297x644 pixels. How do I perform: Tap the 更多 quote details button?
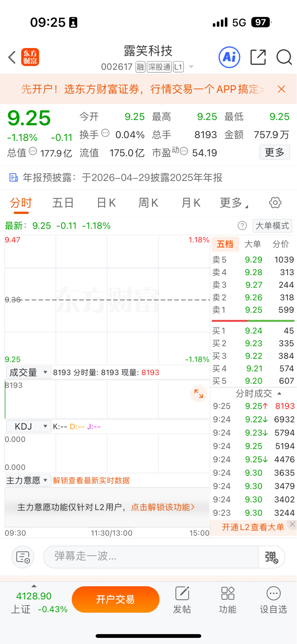tap(275, 152)
